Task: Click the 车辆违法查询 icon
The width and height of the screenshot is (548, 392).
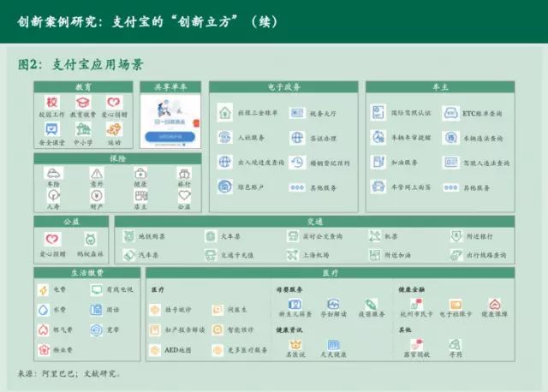Action: 450,138
